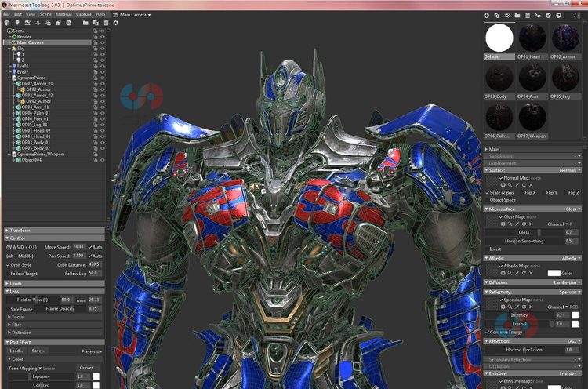This screenshot has width=588, height=389.
Task: Add a light with the bulb toolbar icon
Action: [17, 23]
